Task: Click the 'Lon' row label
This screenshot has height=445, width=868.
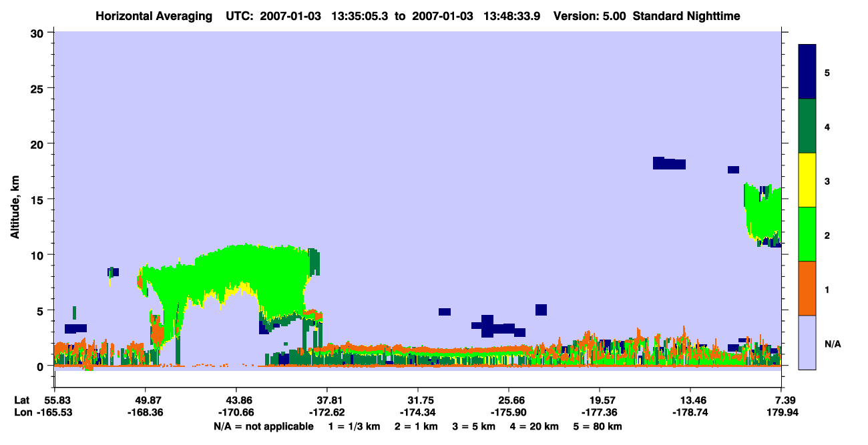Action: click(x=22, y=412)
